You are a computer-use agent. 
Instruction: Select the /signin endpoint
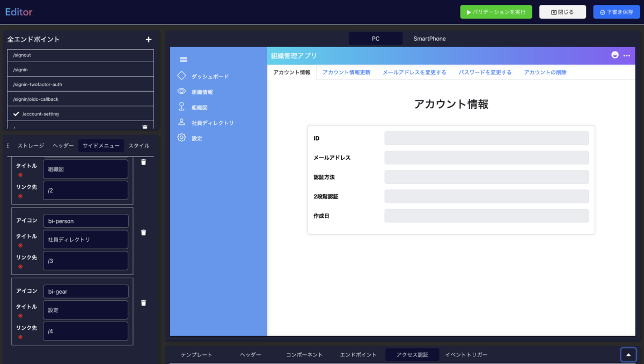80,70
